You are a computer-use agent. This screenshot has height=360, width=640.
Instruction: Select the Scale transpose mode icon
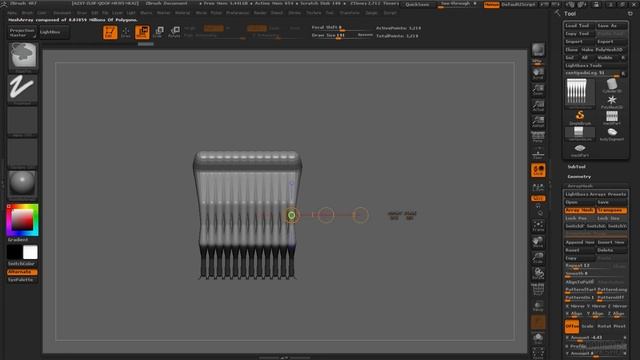pyautogui.click(x=159, y=32)
